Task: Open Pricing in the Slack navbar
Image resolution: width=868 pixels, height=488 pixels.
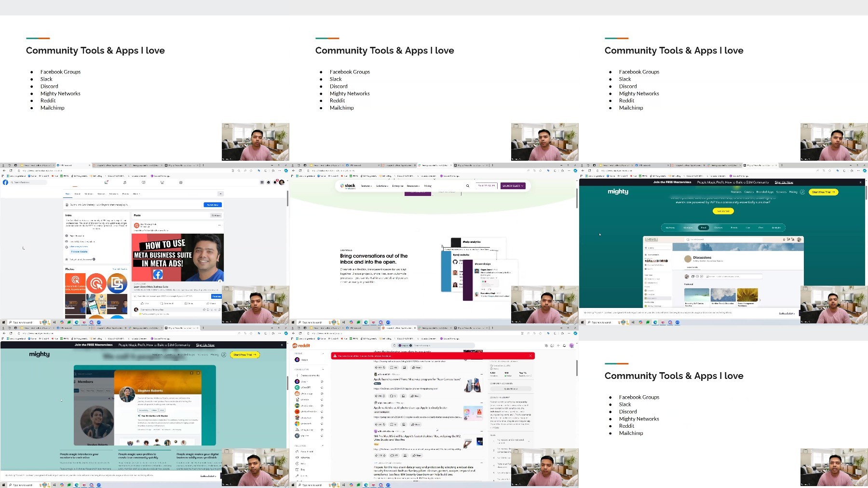Action: pyautogui.click(x=428, y=186)
